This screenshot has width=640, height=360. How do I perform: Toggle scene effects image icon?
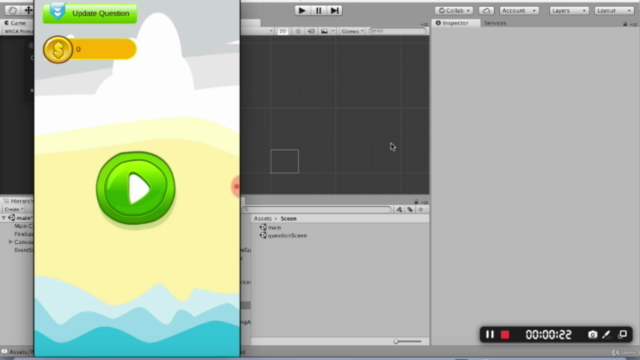[324, 31]
